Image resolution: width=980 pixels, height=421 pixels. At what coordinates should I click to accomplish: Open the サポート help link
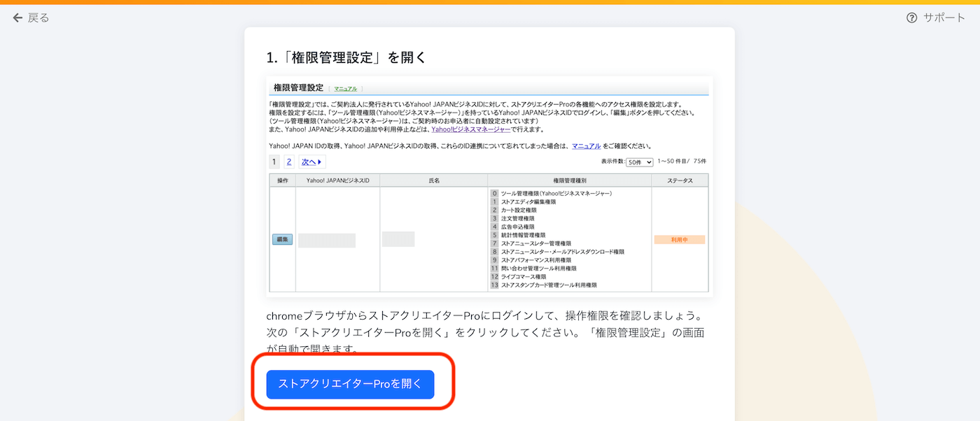pyautogui.click(x=936, y=17)
